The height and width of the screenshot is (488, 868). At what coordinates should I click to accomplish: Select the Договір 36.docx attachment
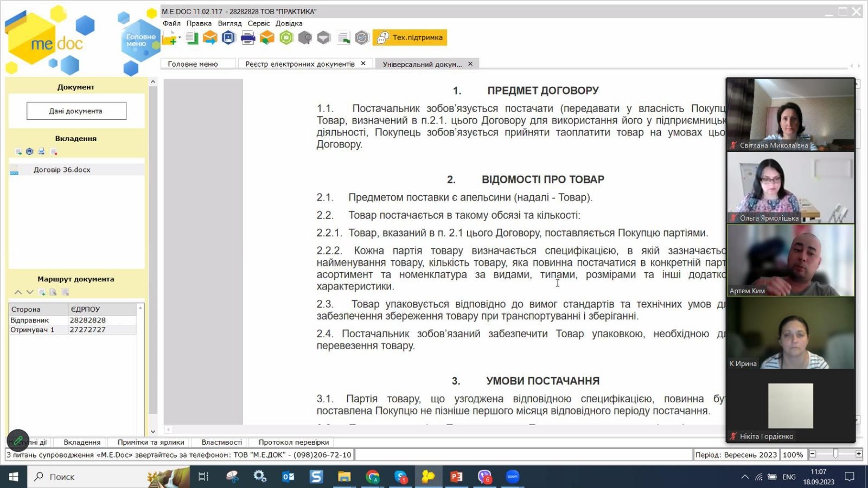point(76,170)
